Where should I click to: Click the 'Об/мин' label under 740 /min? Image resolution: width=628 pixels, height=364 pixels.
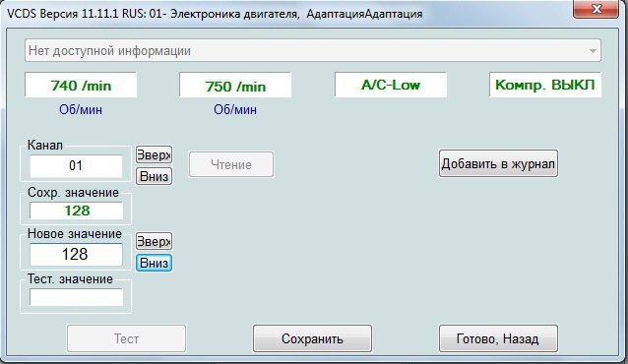point(81,110)
